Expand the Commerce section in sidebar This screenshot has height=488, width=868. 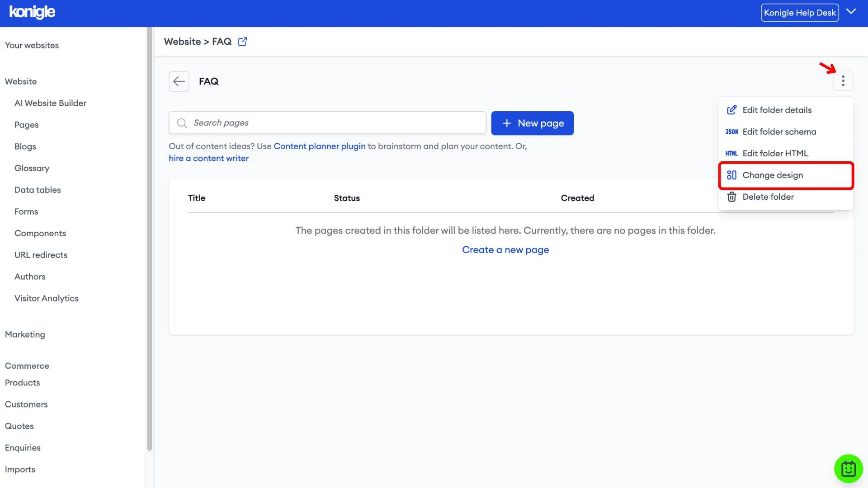(x=26, y=366)
